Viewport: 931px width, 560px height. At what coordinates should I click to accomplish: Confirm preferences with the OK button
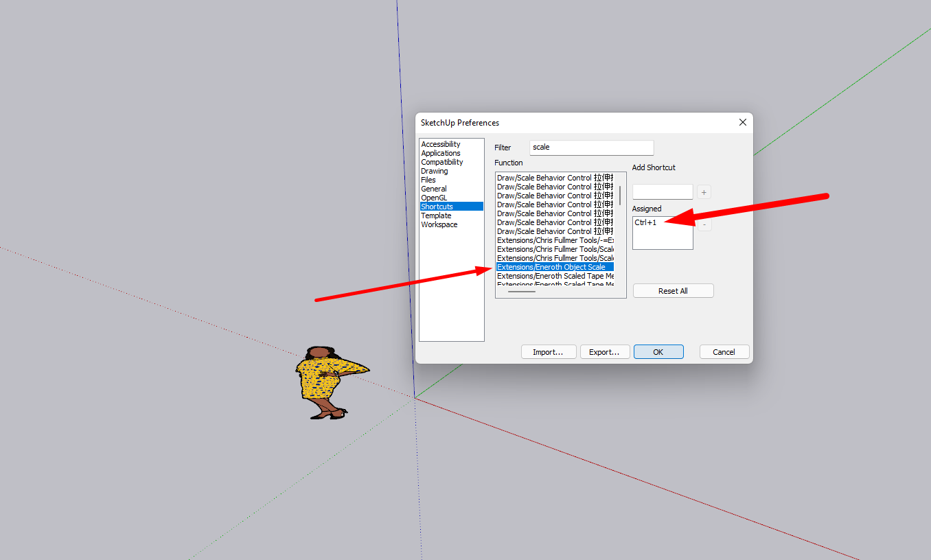pos(658,352)
